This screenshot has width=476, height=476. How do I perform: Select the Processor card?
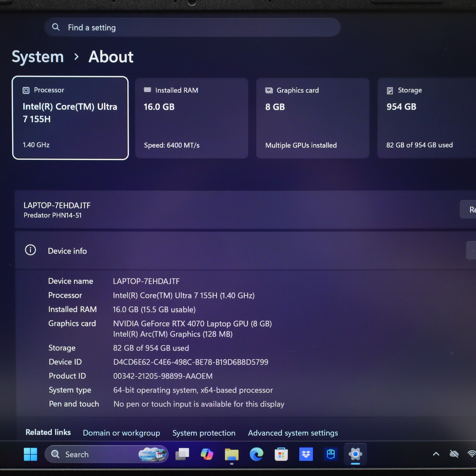pyautogui.click(x=70, y=118)
